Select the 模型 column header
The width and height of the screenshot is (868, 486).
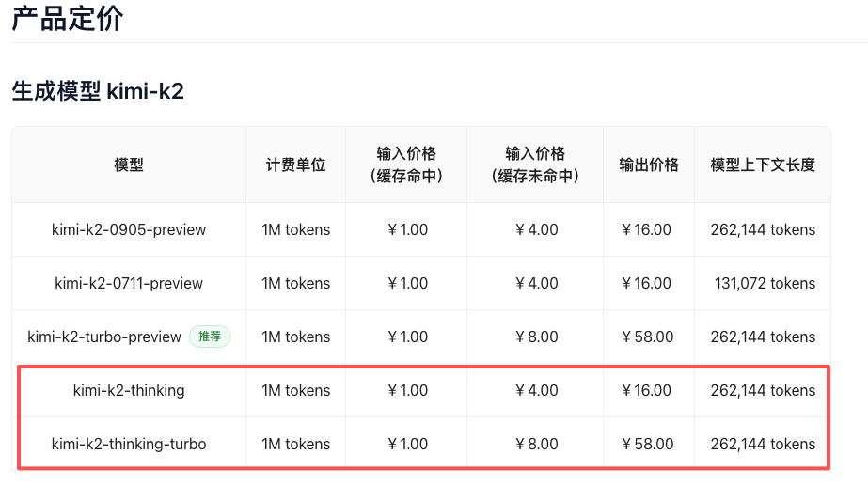129,165
